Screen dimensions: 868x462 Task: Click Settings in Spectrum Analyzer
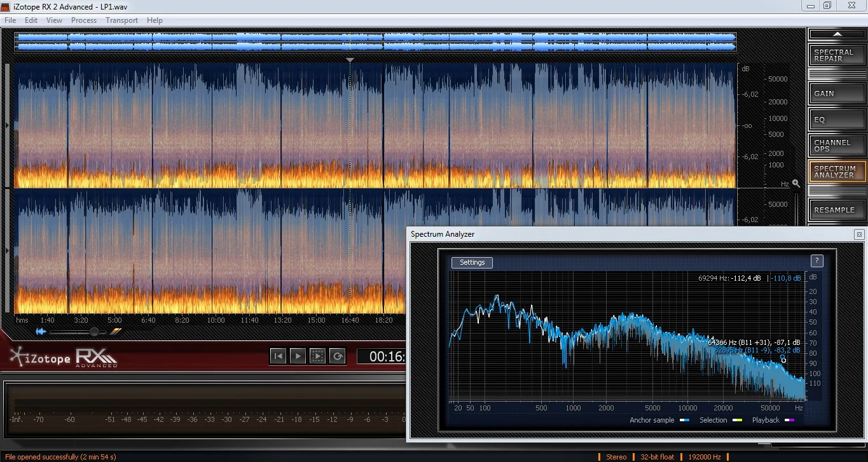pos(472,262)
